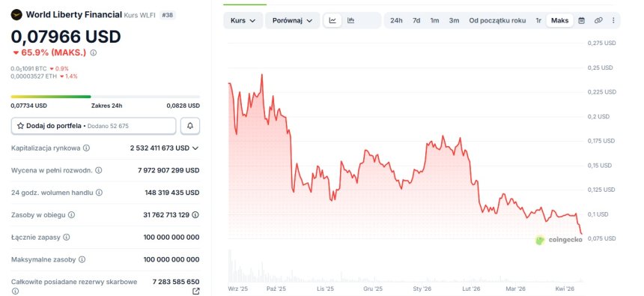This screenshot has width=644, height=296.
Task: Choose the 3m time range tab
Action: coord(454,20)
